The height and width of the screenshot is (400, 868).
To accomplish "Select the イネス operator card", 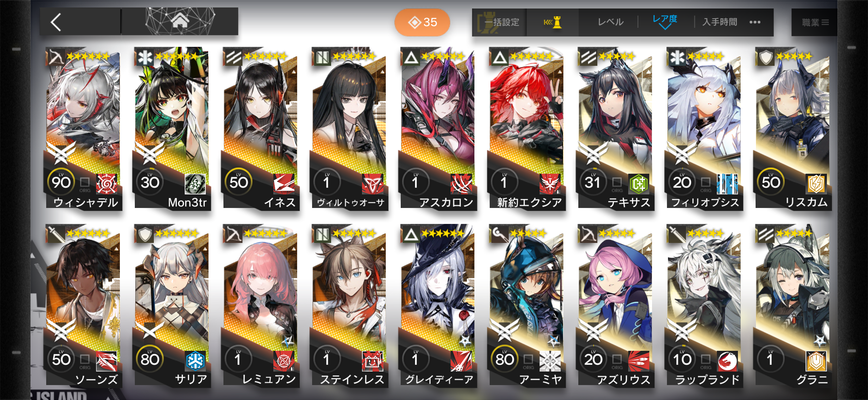I will point(260,129).
